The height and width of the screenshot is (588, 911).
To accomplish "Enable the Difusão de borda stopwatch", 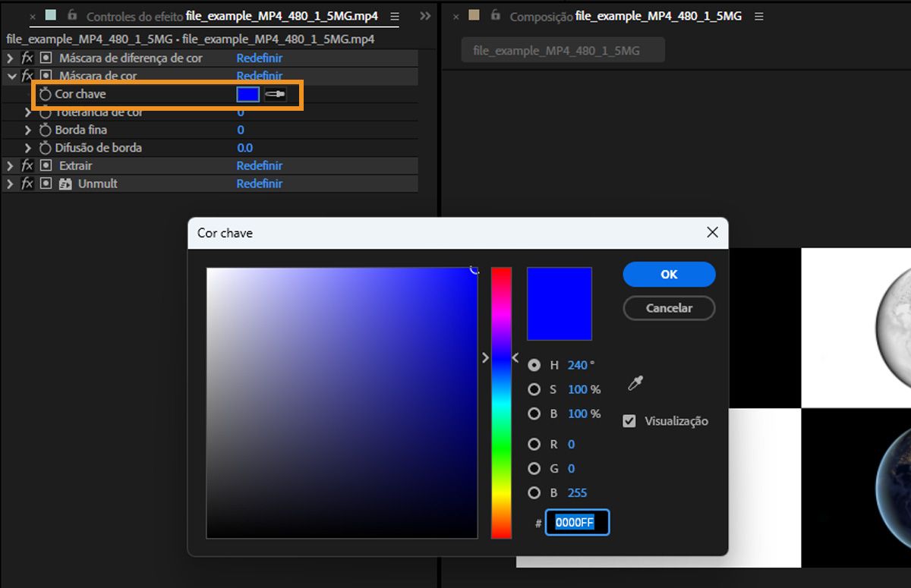I will point(46,148).
